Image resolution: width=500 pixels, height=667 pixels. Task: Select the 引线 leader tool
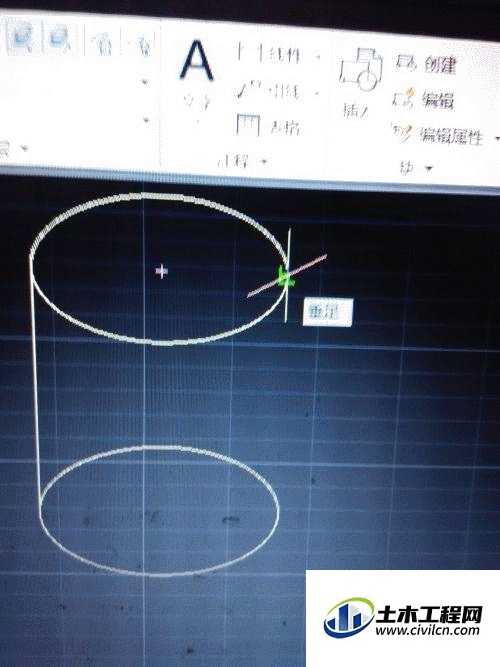coord(269,91)
